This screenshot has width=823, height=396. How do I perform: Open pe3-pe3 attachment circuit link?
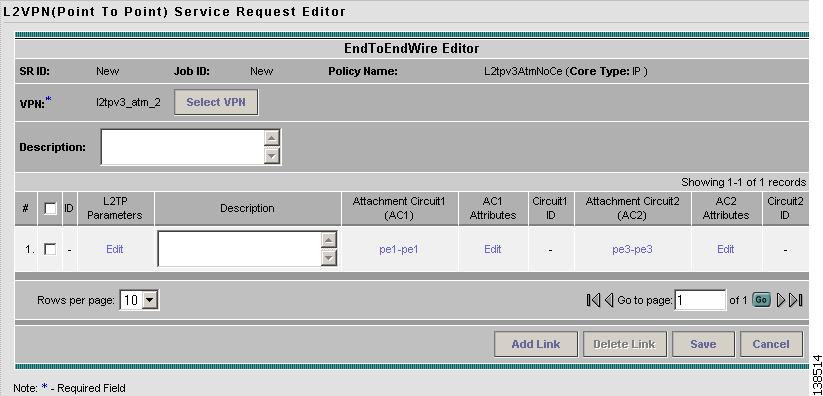(x=632, y=249)
